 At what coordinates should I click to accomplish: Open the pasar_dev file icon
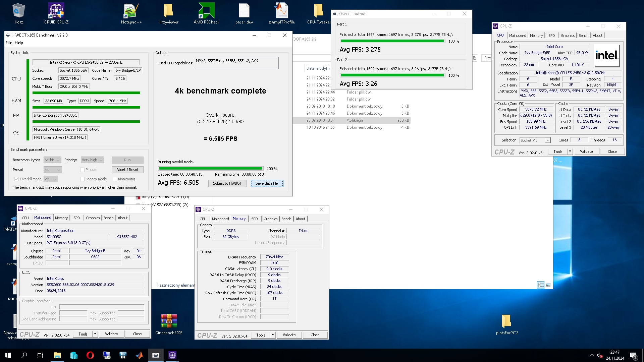click(x=244, y=13)
